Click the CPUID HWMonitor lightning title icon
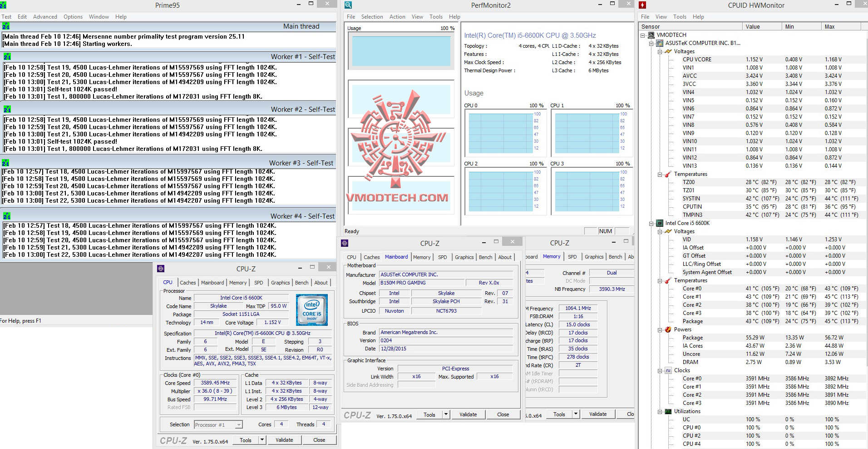Viewport: 868px width, 449px height. [x=642, y=5]
